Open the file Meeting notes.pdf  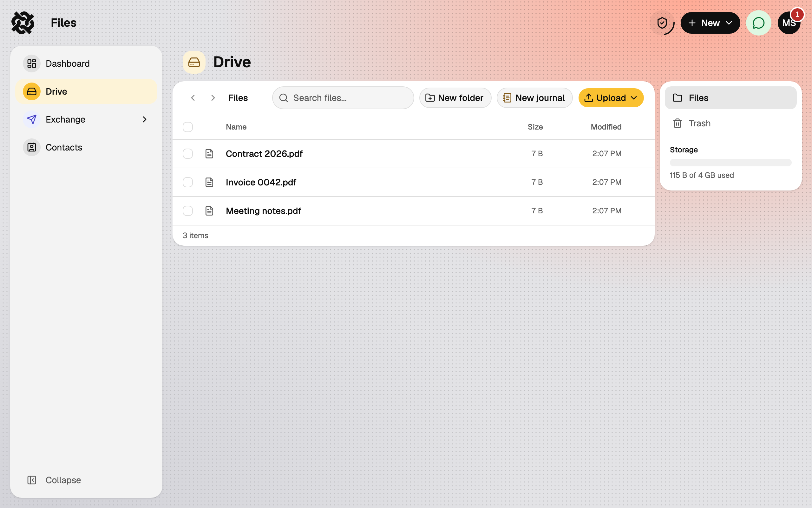pyautogui.click(x=263, y=211)
